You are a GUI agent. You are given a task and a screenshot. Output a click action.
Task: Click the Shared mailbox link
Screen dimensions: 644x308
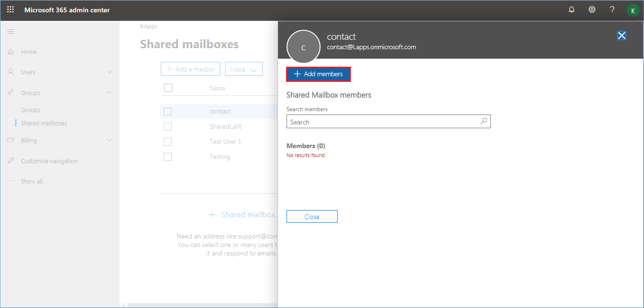pyautogui.click(x=248, y=215)
